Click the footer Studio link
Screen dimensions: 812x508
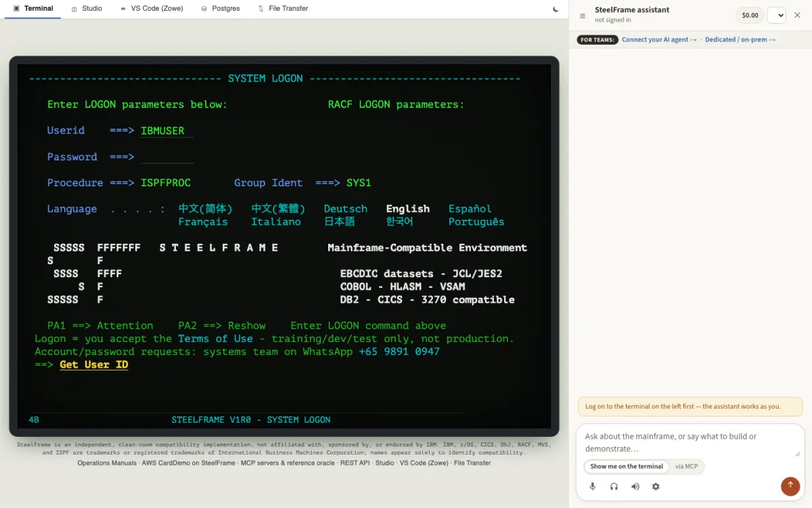coord(384,463)
